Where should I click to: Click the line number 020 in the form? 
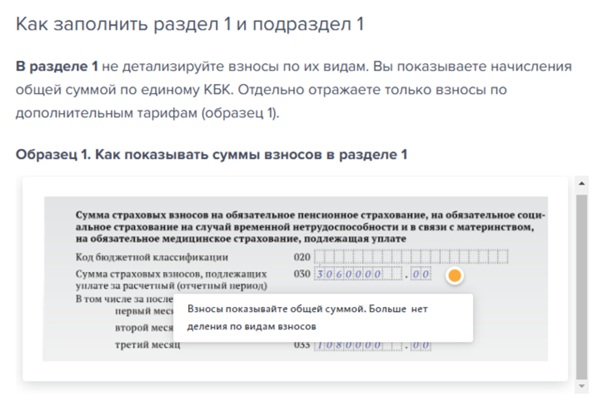click(301, 258)
